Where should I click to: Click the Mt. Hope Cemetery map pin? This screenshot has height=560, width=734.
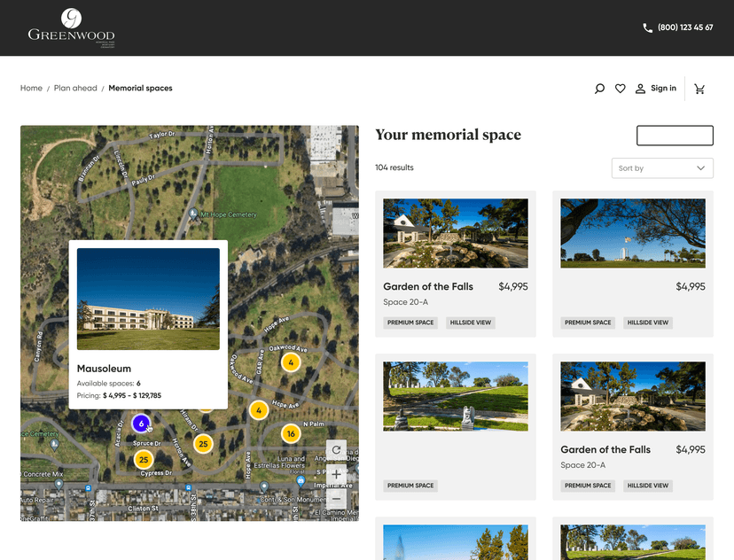(x=193, y=214)
